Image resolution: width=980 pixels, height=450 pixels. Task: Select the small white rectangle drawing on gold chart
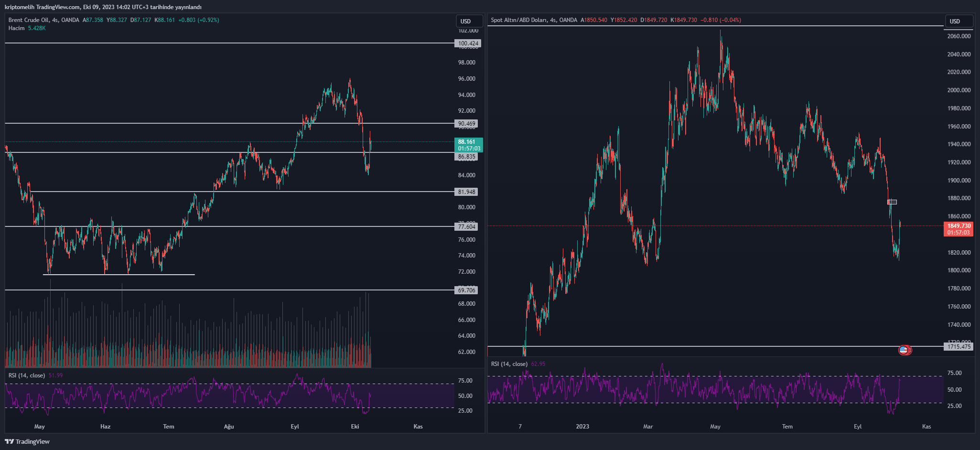pyautogui.click(x=892, y=202)
